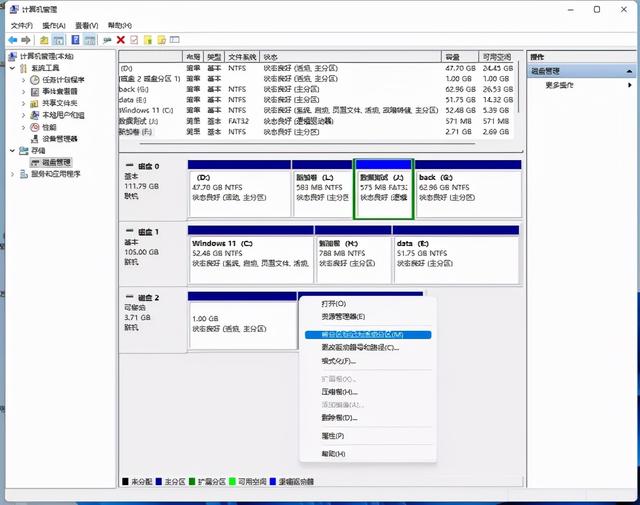Click the 可用空间 column header

click(497, 57)
